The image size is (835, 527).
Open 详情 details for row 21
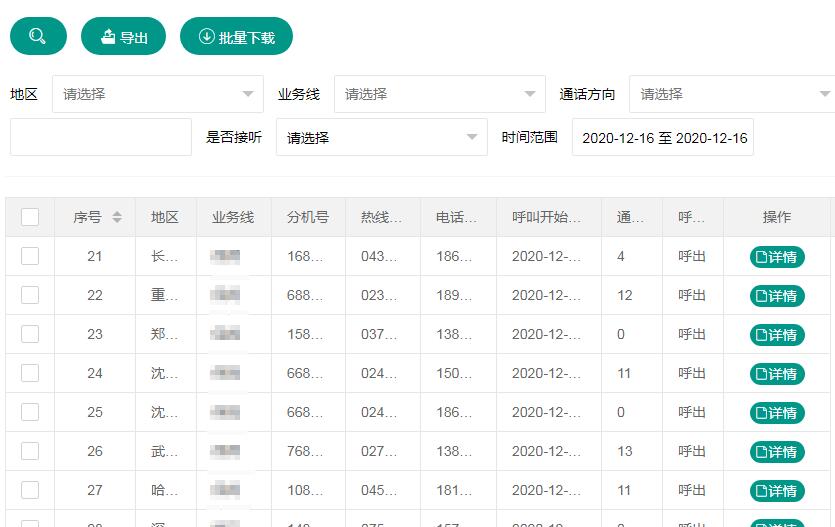[x=777, y=257]
